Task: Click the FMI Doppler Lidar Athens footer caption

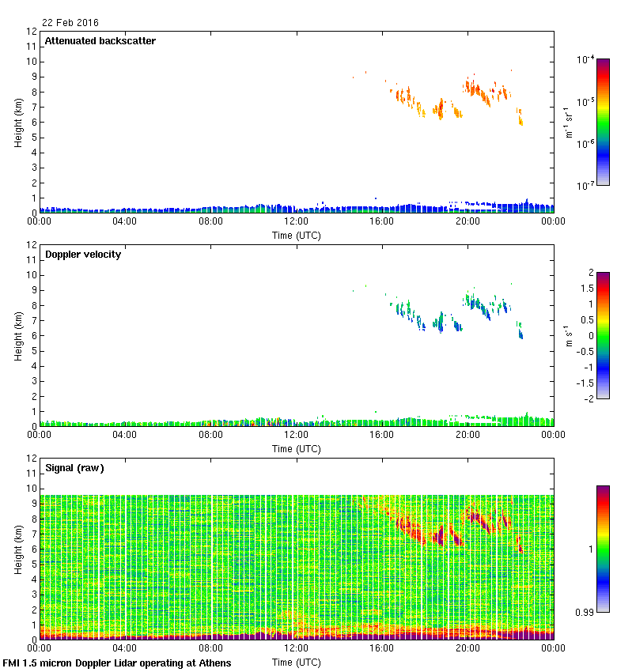Action: [117, 663]
